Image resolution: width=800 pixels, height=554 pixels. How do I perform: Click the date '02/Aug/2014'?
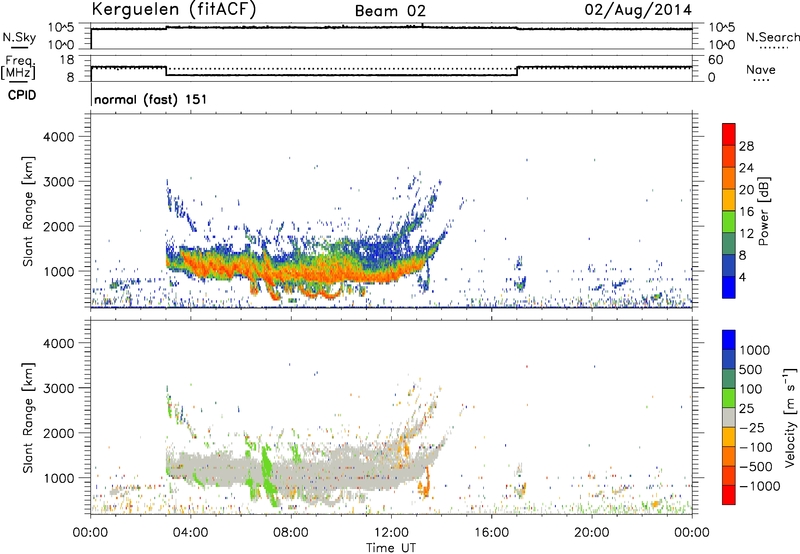(638, 10)
